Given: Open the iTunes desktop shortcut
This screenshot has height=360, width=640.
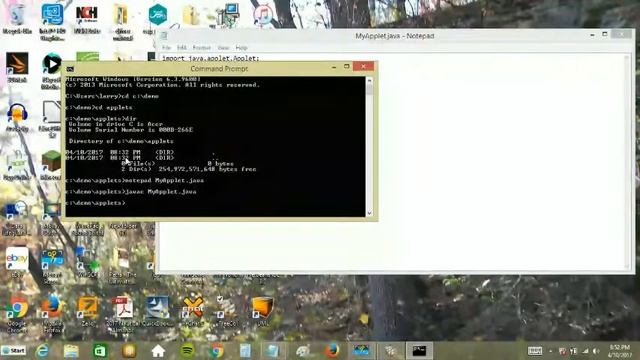Looking at the screenshot, I should 263,16.
